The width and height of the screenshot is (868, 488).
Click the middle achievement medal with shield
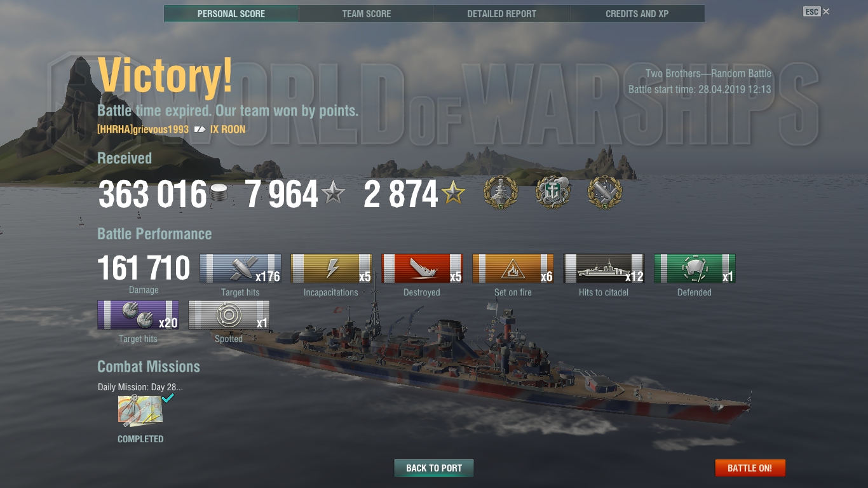point(553,193)
